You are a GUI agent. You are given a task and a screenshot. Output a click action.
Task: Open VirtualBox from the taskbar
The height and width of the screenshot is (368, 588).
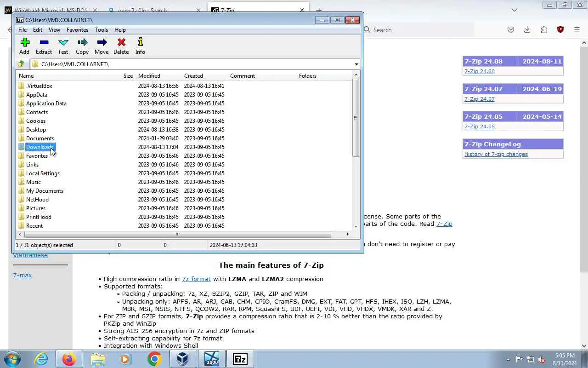tap(183, 359)
